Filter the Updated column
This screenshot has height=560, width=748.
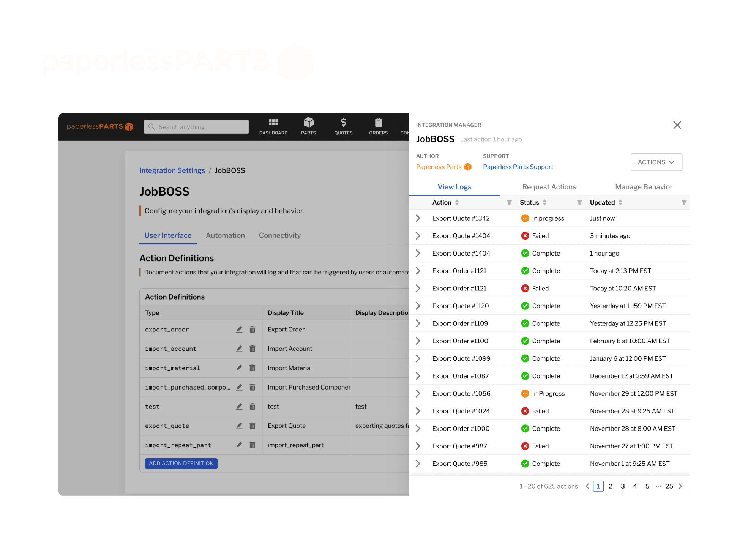[684, 203]
